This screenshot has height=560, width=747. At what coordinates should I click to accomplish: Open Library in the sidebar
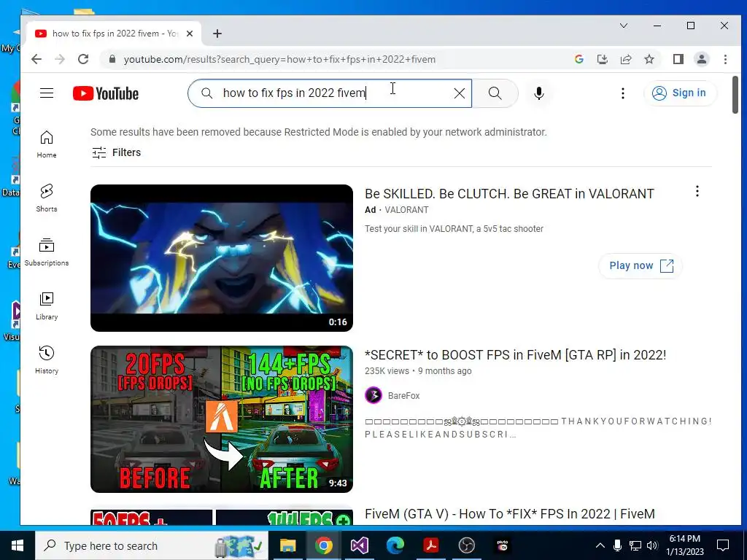point(47,306)
